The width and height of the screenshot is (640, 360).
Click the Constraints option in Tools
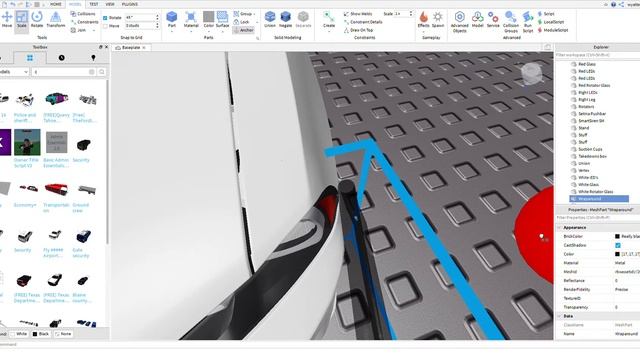point(84,22)
